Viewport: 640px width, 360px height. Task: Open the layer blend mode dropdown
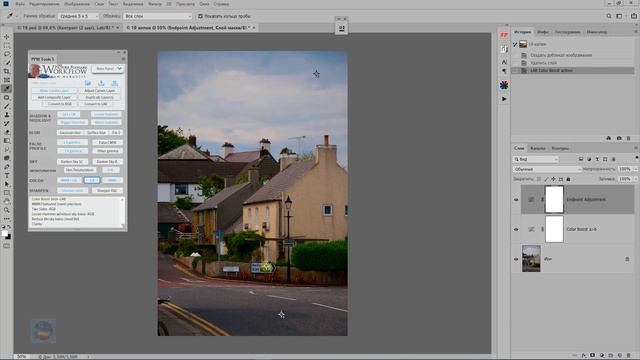pyautogui.click(x=547, y=169)
